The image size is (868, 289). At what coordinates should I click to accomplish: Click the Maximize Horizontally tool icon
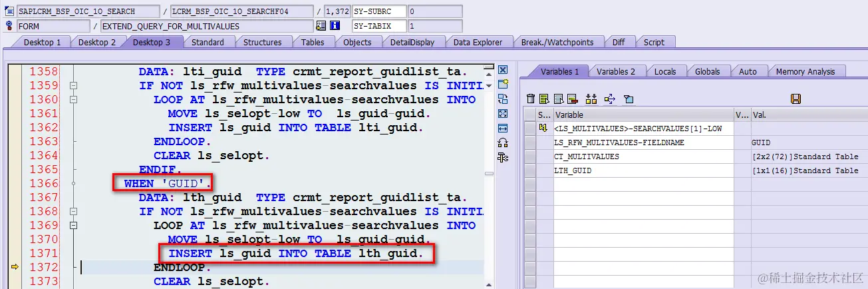[503, 129]
